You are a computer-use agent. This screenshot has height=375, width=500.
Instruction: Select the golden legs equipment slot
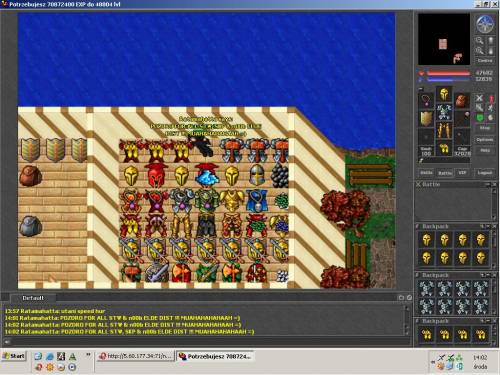[x=444, y=130]
